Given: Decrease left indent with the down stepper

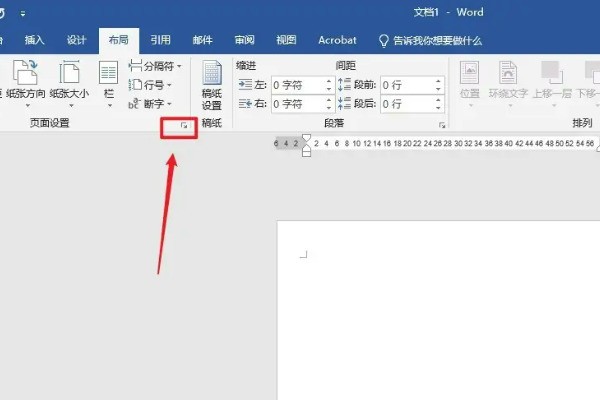Looking at the screenshot, I should tap(329, 89).
